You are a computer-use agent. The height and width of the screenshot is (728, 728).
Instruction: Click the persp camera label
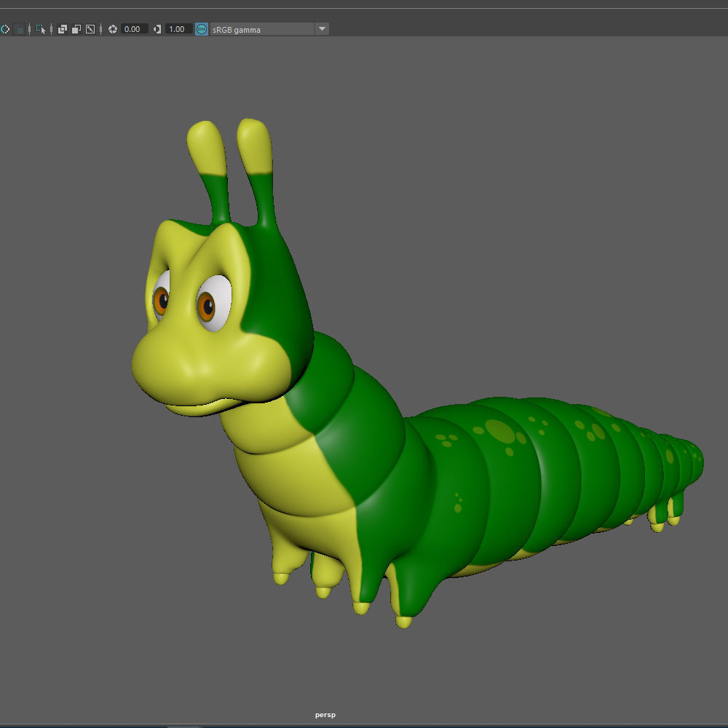[x=325, y=715]
